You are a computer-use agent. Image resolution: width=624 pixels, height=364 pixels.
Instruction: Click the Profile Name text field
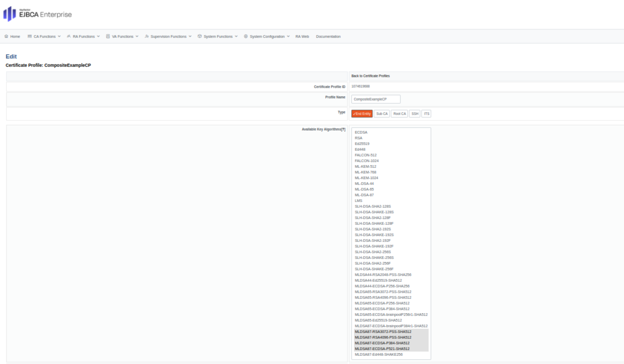coord(376,99)
